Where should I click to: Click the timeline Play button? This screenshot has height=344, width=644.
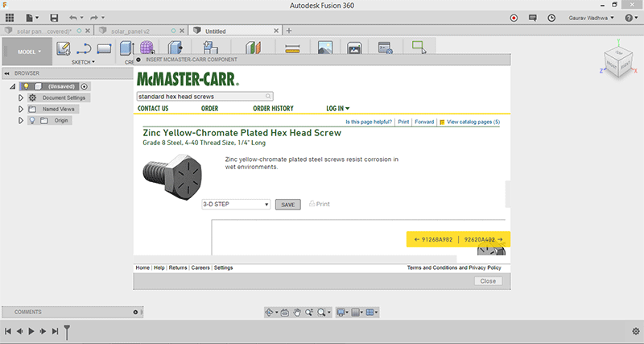(31, 331)
